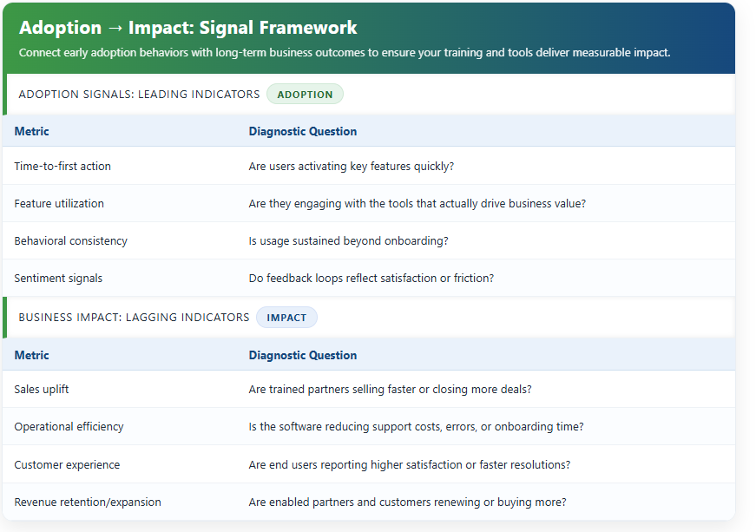
Task: Select the 'Sales uplift' metric cell
Action: coord(42,390)
